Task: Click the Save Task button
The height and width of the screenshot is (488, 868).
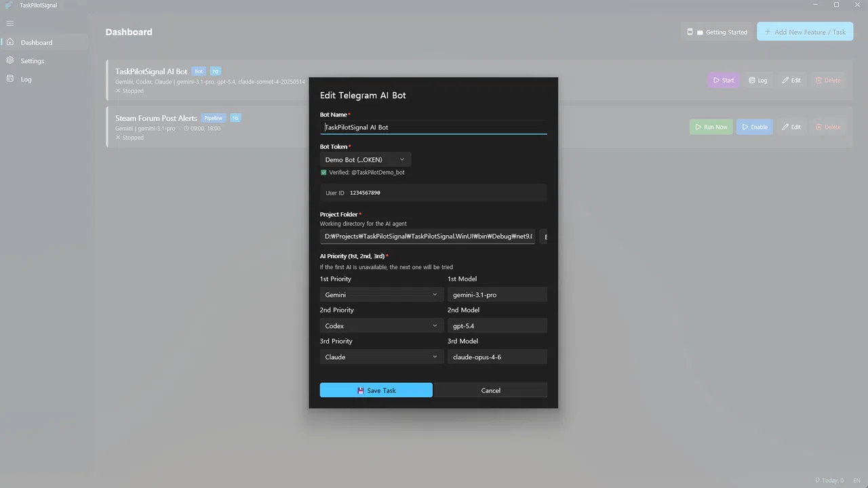Action: (376, 390)
